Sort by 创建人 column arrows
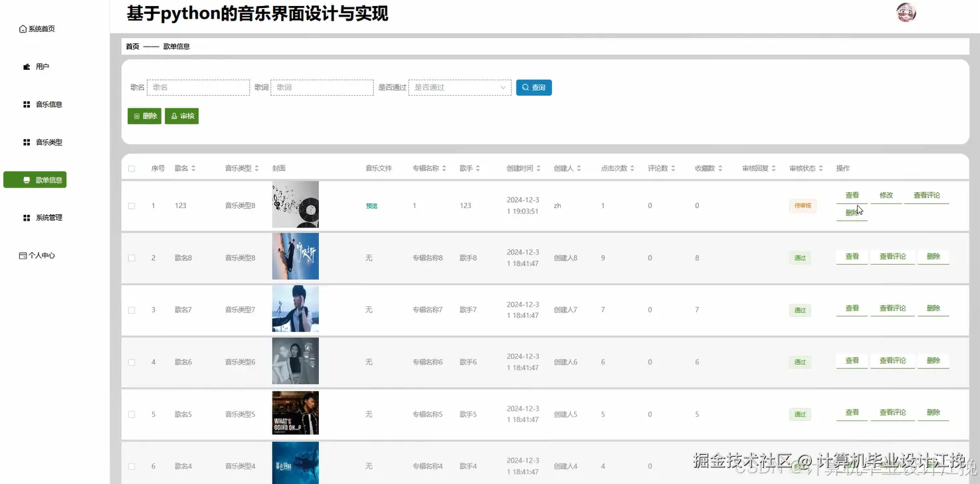The height and width of the screenshot is (484, 980). 579,169
